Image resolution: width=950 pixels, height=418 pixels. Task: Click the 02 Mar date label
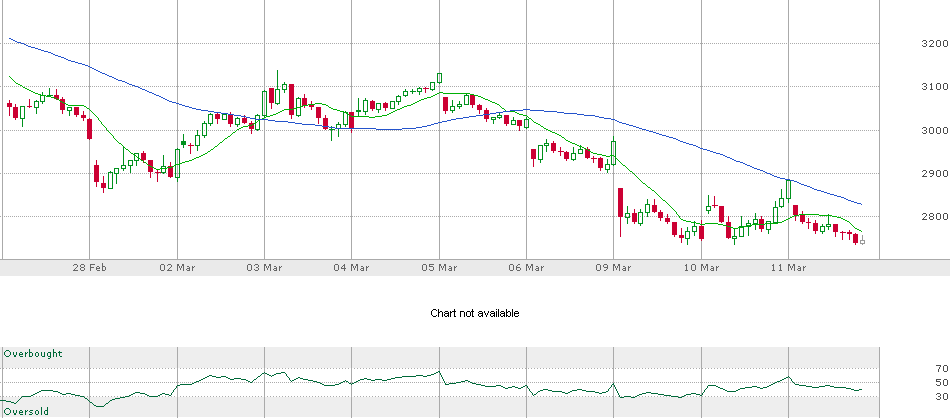[x=177, y=268]
